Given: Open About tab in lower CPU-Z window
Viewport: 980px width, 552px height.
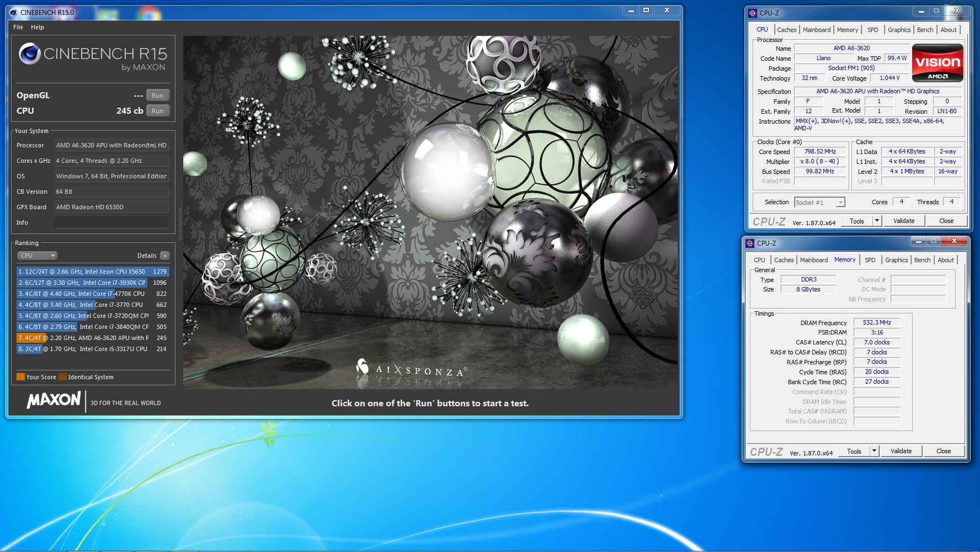Looking at the screenshot, I should [x=946, y=260].
